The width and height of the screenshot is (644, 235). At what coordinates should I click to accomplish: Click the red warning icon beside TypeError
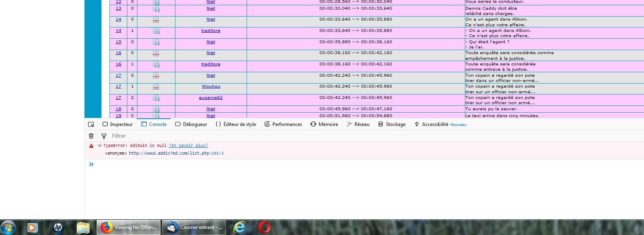91,146
